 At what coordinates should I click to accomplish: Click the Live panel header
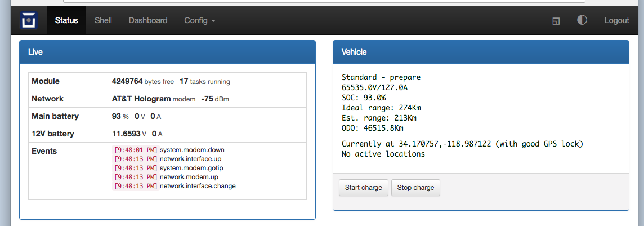167,52
